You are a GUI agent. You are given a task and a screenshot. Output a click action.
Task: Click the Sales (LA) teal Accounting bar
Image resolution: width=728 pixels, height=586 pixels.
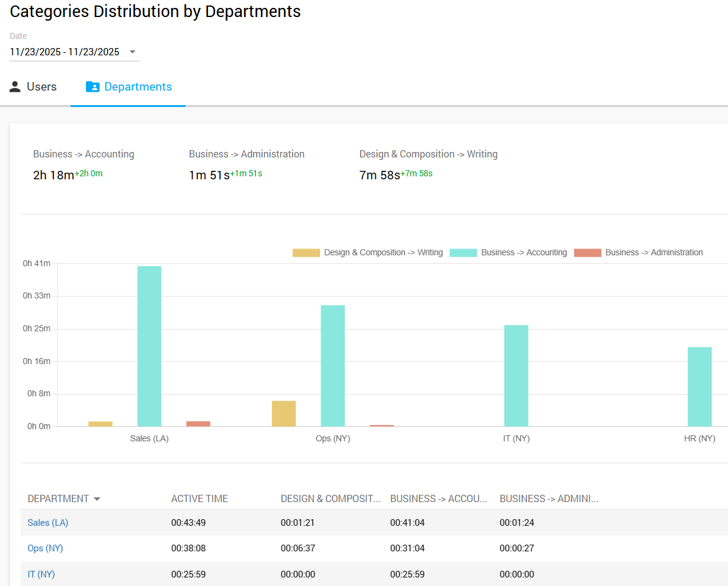coord(149,346)
